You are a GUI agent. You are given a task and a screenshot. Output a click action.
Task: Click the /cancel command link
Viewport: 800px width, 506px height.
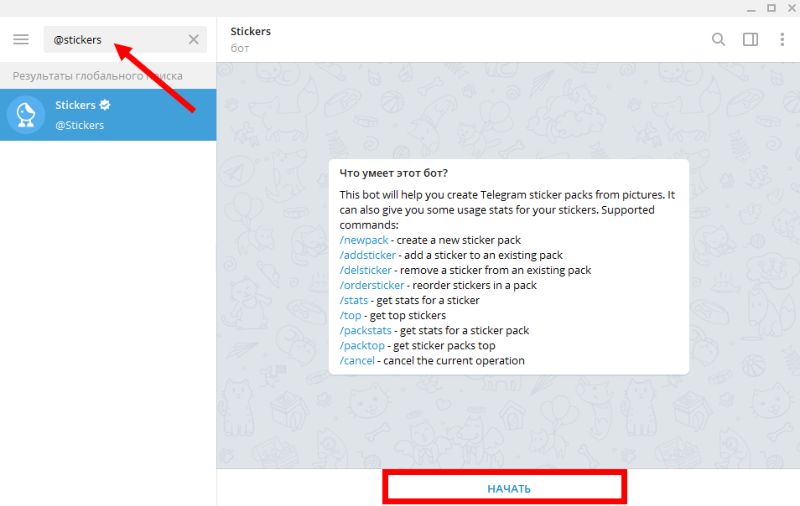point(357,361)
